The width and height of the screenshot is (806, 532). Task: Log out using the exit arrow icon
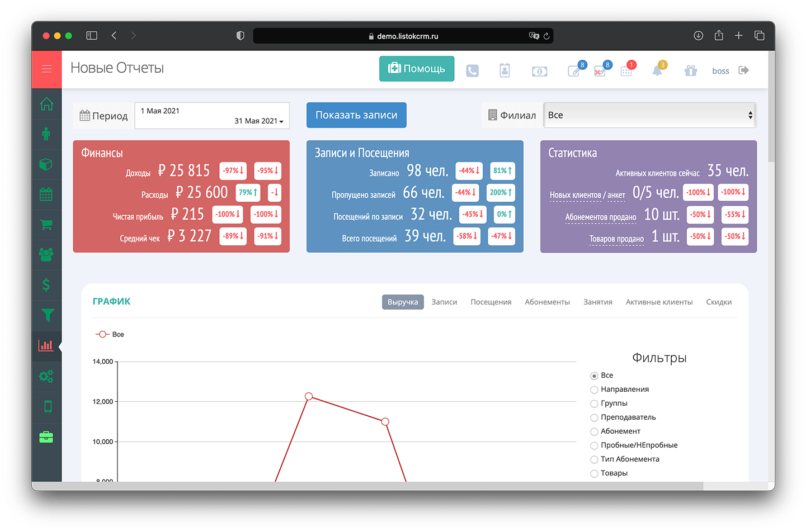743,70
